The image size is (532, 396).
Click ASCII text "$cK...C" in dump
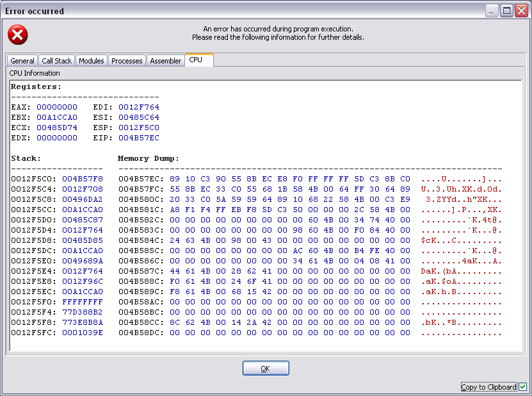coord(439,240)
